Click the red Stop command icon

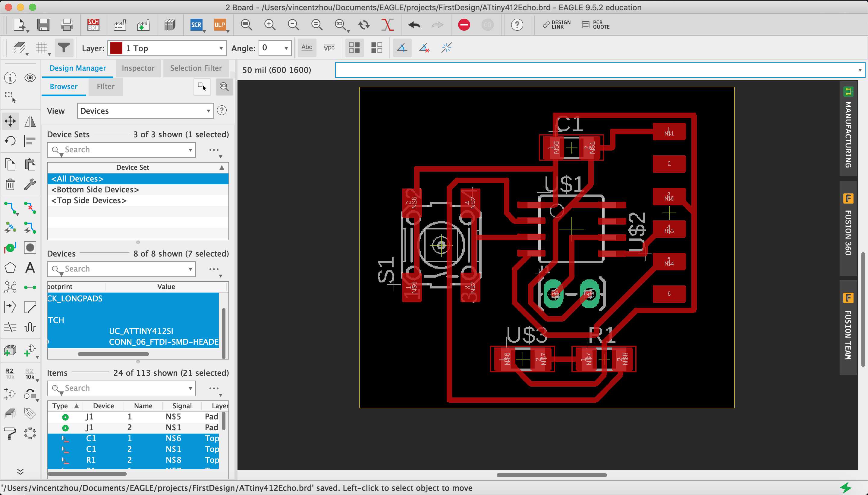[464, 25]
